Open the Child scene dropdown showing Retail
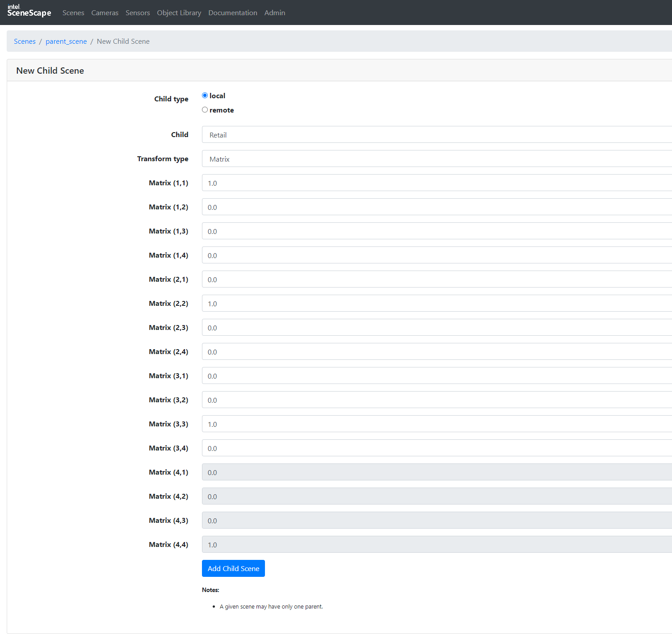 tap(436, 135)
